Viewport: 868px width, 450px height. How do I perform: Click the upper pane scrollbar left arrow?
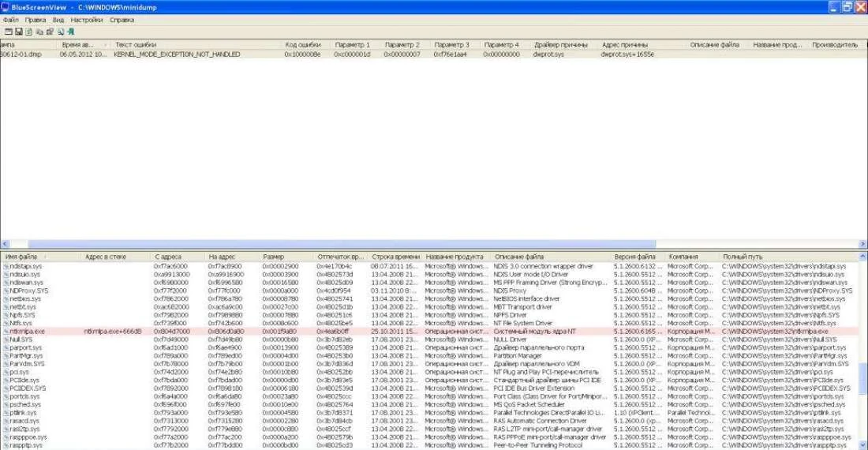tap(5, 244)
